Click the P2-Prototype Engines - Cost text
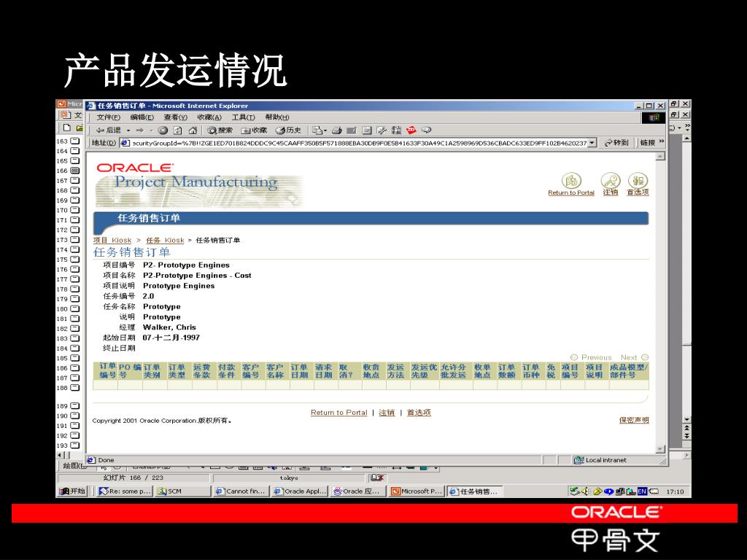This screenshot has width=747, height=560. pos(197,276)
